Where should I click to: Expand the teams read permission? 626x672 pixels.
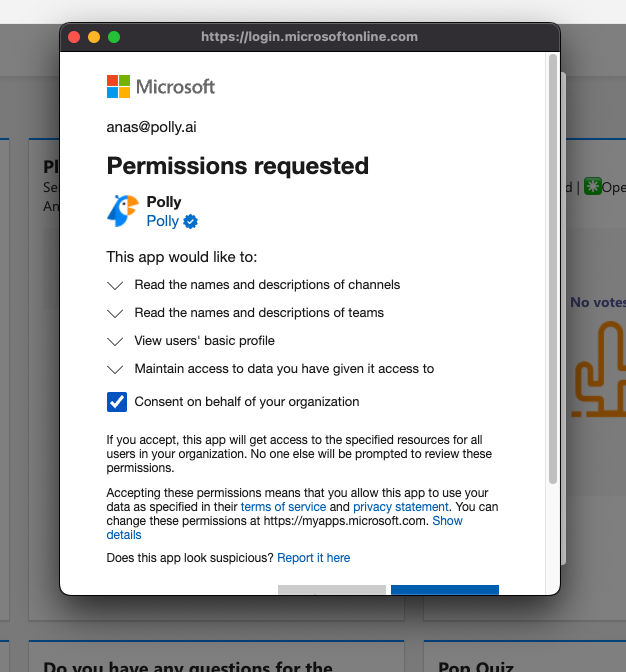click(116, 313)
